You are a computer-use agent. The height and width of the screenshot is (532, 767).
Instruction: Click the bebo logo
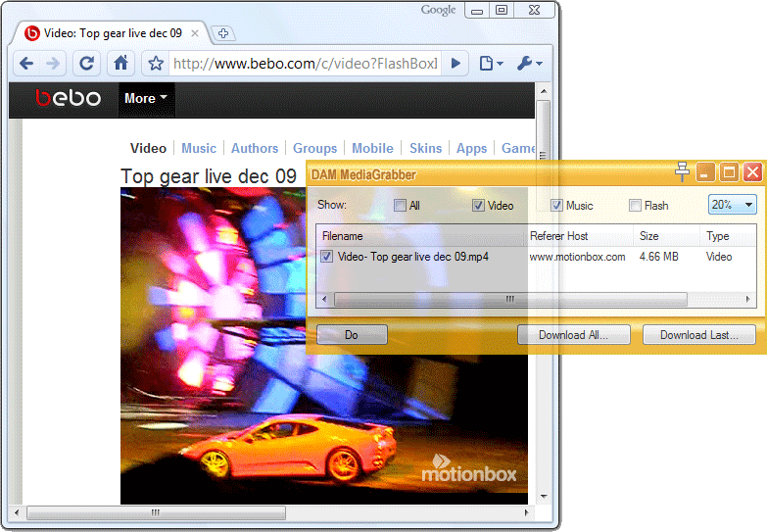pos(68,98)
